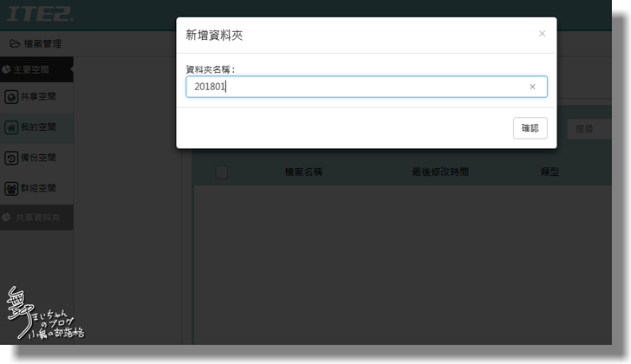Clear the folder name field using the x icon
631x364 pixels.
pos(532,87)
